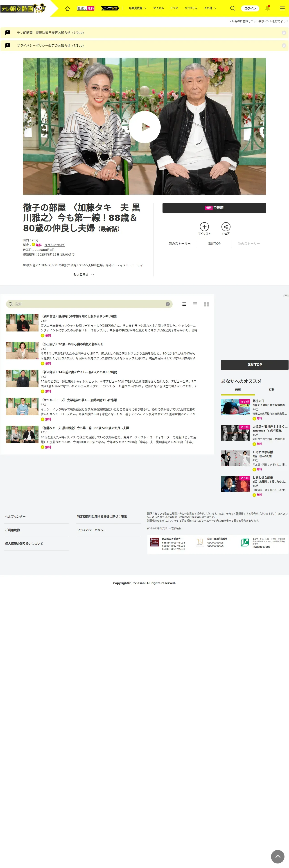This screenshot has height=868, width=289.
Task: Click the green エルマーク logo
Action: pyautogui.click(x=245, y=542)
